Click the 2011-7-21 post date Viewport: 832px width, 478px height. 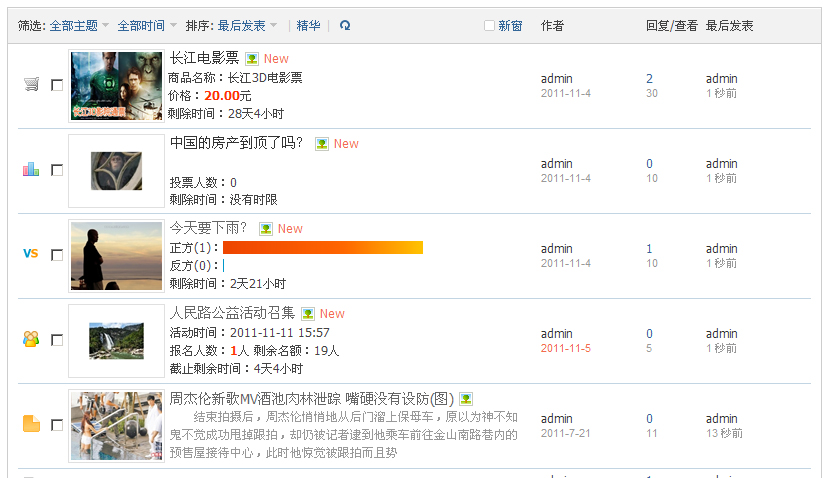coord(566,433)
